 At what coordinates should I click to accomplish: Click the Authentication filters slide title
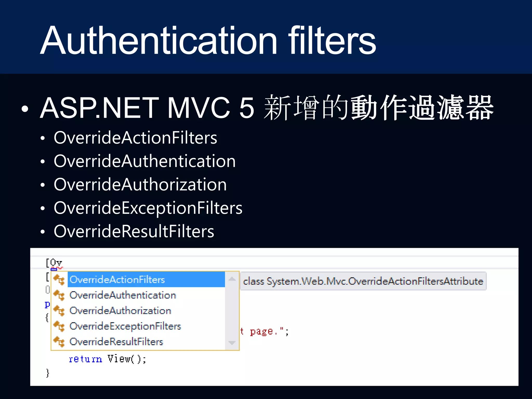(208, 40)
